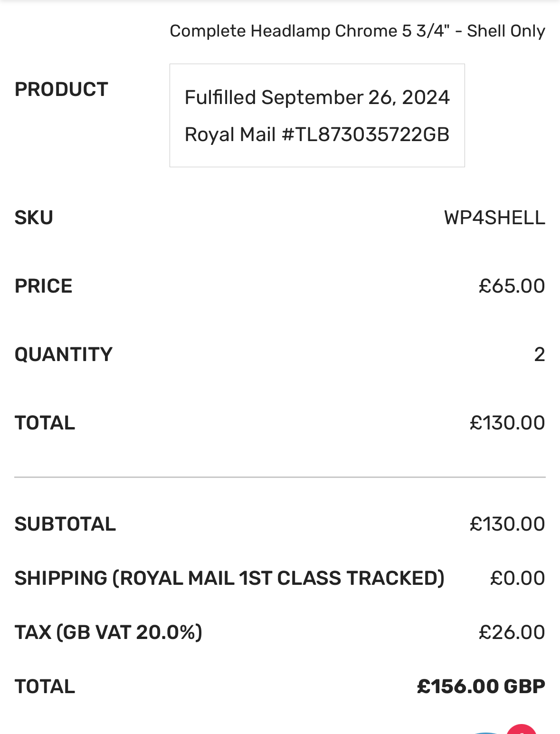Click the PRICE row label
The width and height of the screenshot is (560, 734).
44,286
